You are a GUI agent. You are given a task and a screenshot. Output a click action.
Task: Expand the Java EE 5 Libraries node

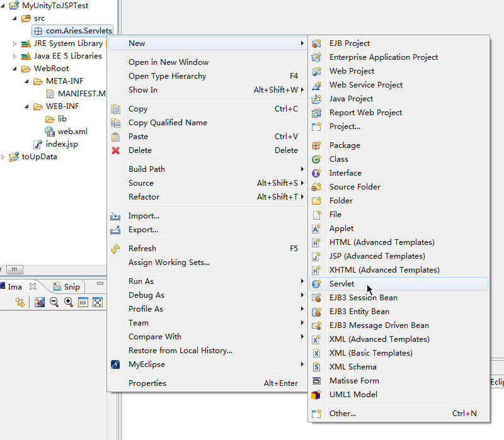[14, 56]
